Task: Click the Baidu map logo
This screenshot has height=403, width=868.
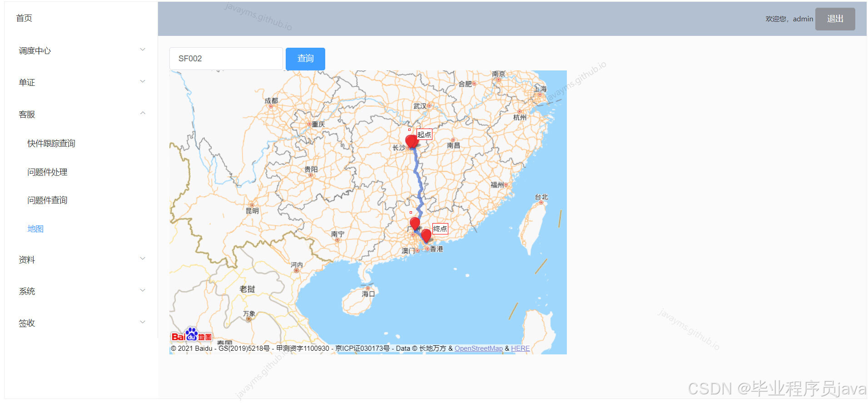Action: point(192,334)
